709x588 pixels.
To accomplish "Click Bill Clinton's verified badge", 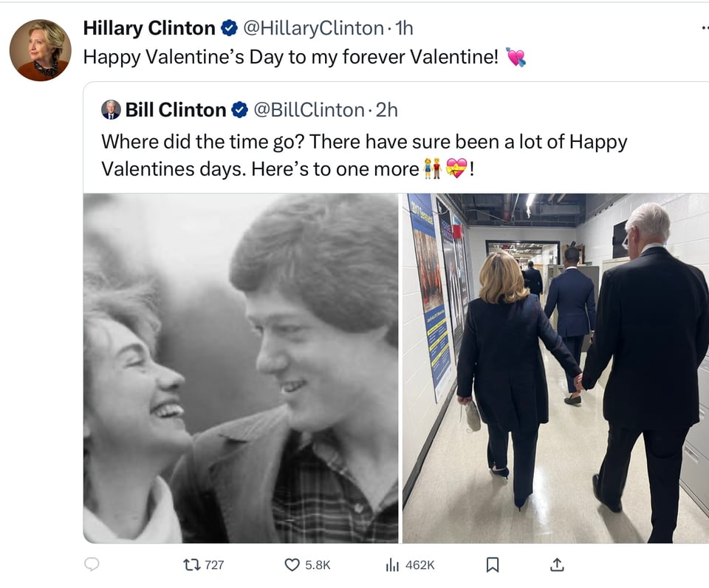I will (240, 110).
